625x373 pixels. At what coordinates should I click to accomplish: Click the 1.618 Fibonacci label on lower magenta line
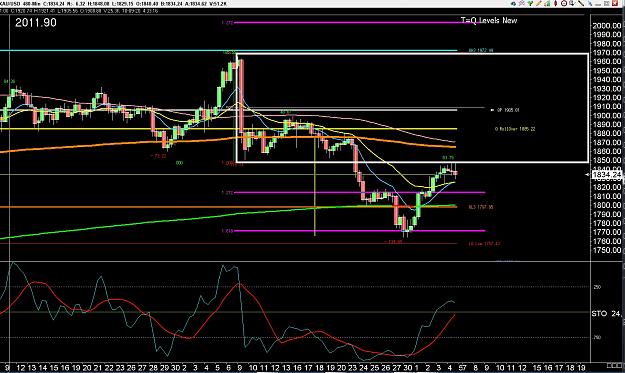227,231
